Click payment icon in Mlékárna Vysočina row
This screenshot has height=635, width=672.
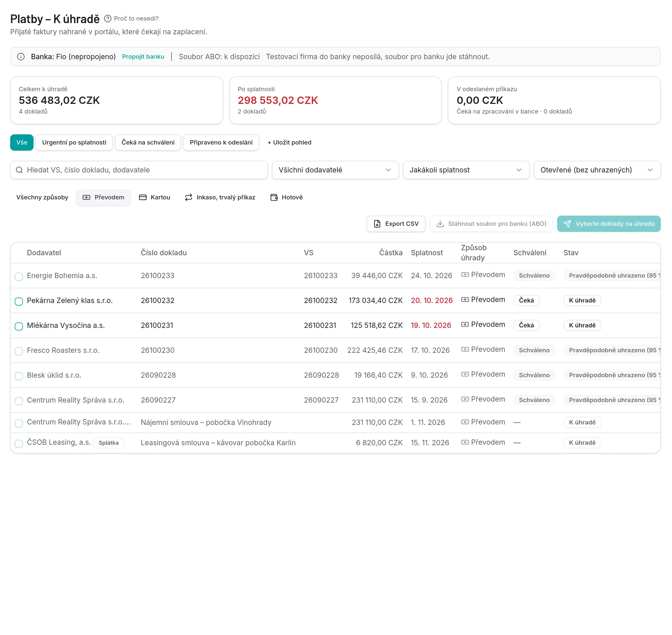point(465,324)
